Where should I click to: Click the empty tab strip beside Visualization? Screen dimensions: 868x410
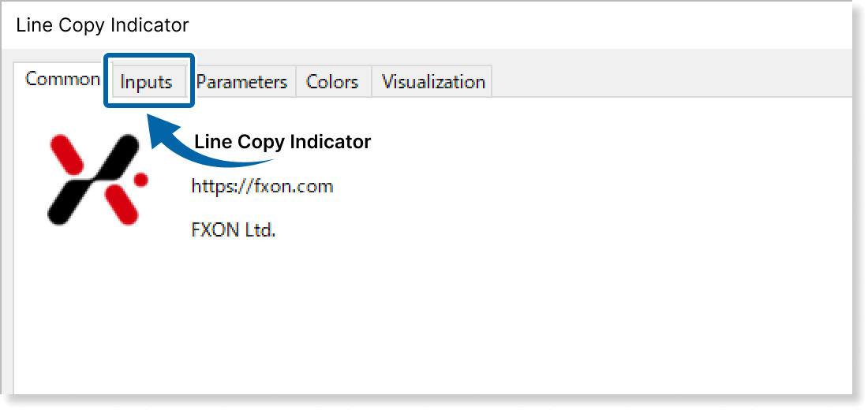671,82
